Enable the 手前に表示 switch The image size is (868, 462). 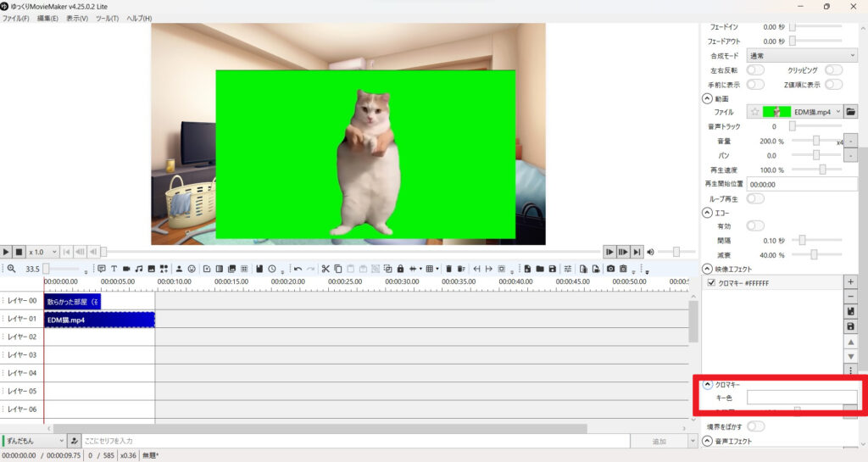pos(755,85)
